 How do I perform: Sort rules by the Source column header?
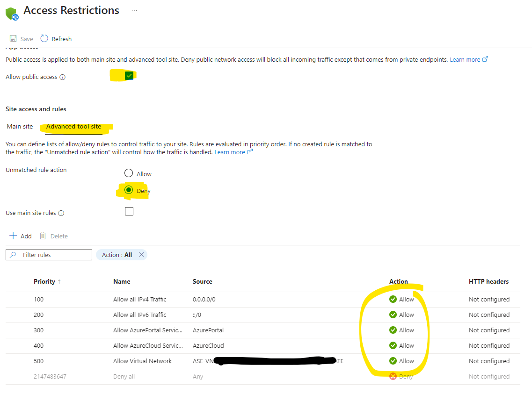point(203,281)
